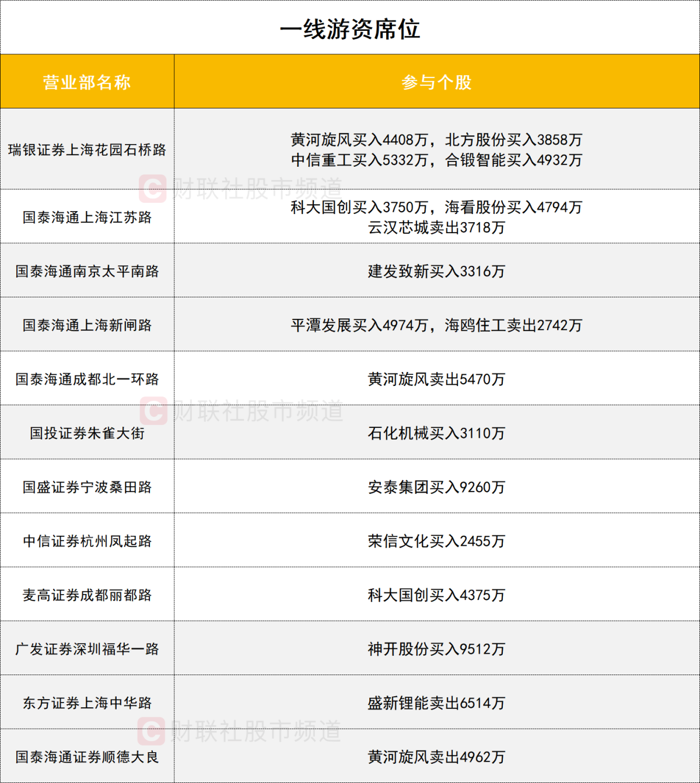This screenshot has width=700, height=783.
Task: Select the 参与个股 column header
Action: [436, 82]
